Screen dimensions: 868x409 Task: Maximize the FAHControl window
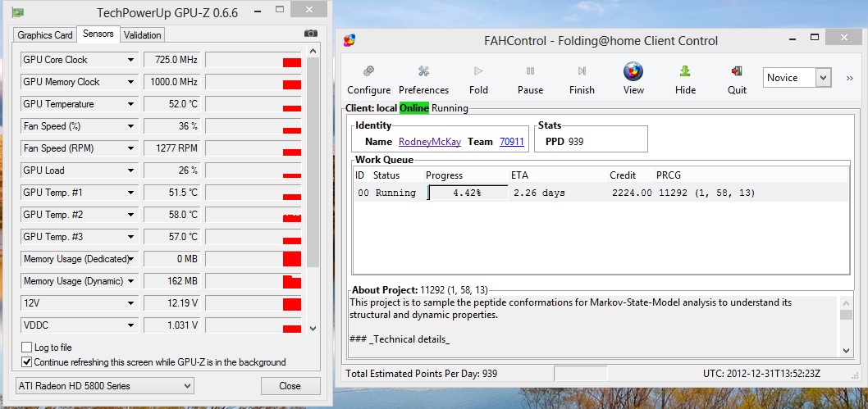click(815, 37)
